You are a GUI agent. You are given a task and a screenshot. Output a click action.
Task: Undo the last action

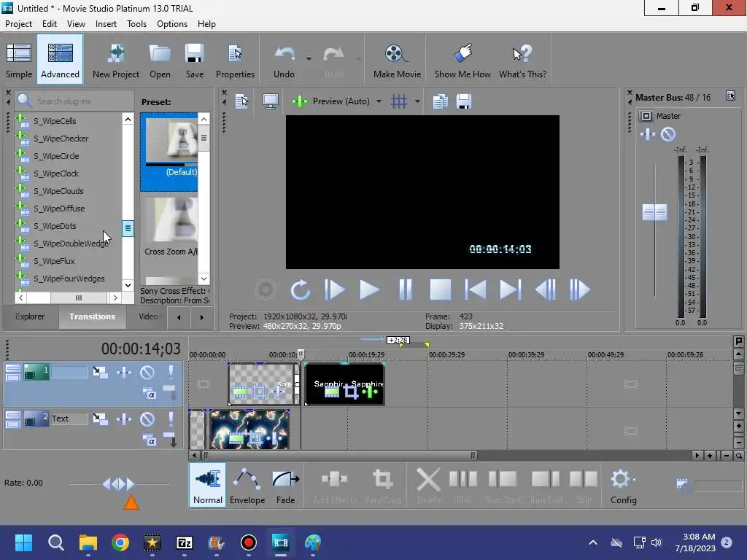[285, 60]
